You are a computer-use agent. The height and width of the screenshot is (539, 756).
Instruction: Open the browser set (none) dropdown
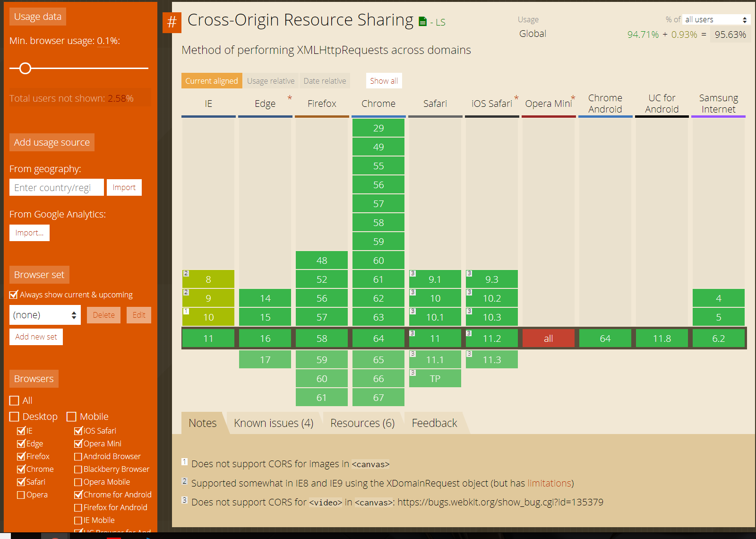click(45, 315)
